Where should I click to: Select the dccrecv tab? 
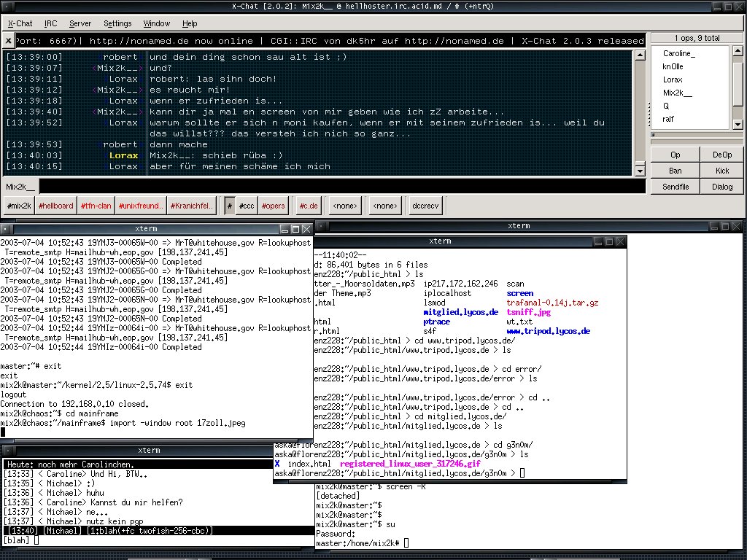point(425,206)
